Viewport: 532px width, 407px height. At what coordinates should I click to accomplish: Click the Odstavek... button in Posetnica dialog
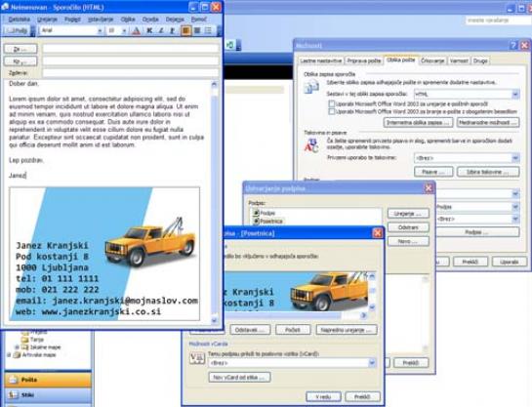coord(250,330)
